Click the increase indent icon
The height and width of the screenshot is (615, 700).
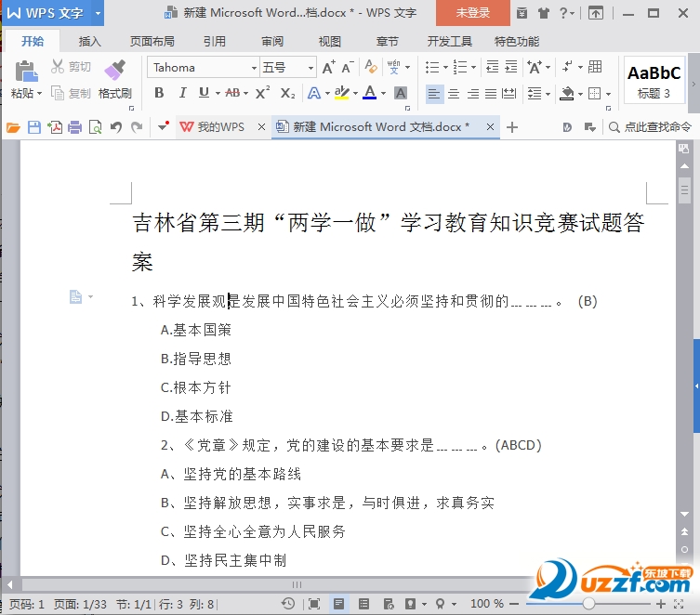coord(511,67)
